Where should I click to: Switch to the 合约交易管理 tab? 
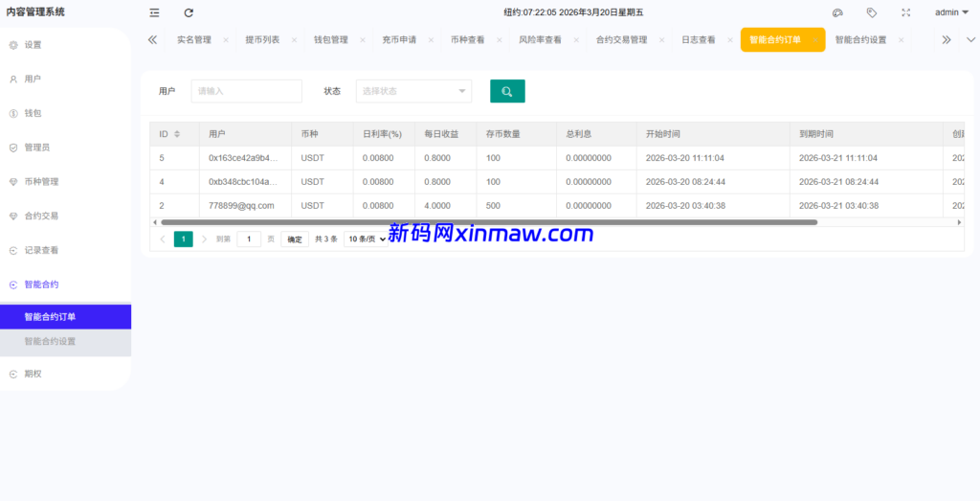click(x=621, y=39)
